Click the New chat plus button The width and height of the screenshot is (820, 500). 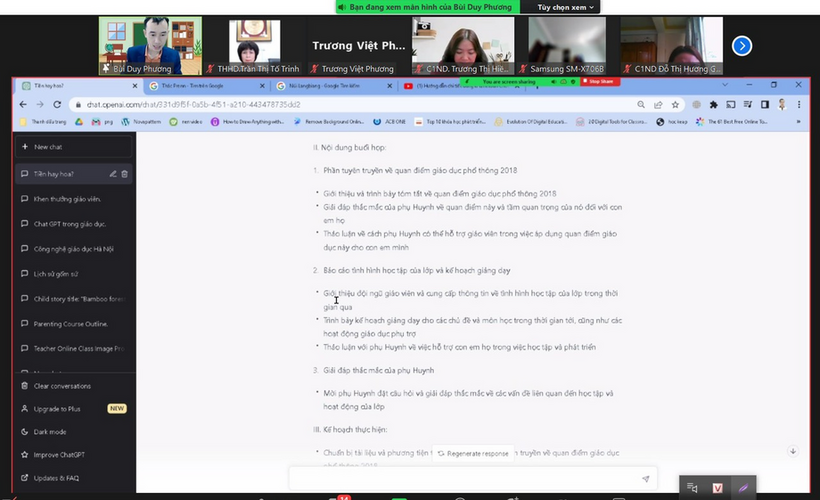tap(24, 147)
